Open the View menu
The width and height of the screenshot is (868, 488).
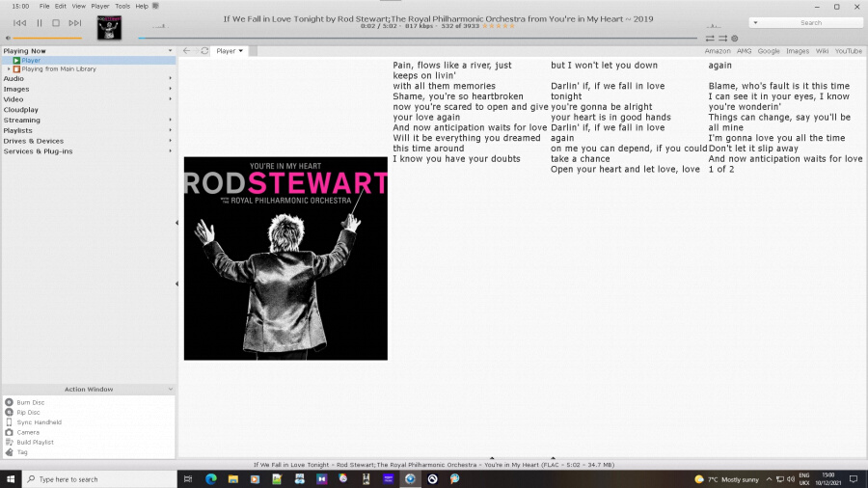[79, 6]
